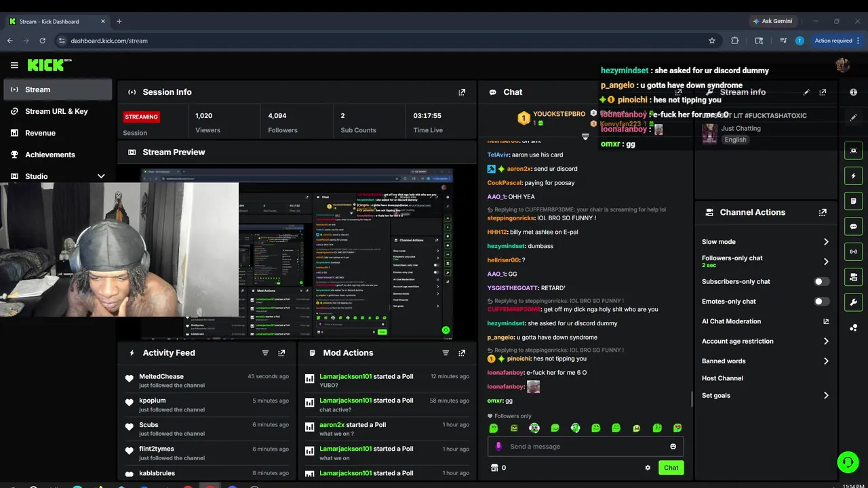
Task: Bookmark this page with star icon
Action: (x=712, y=41)
